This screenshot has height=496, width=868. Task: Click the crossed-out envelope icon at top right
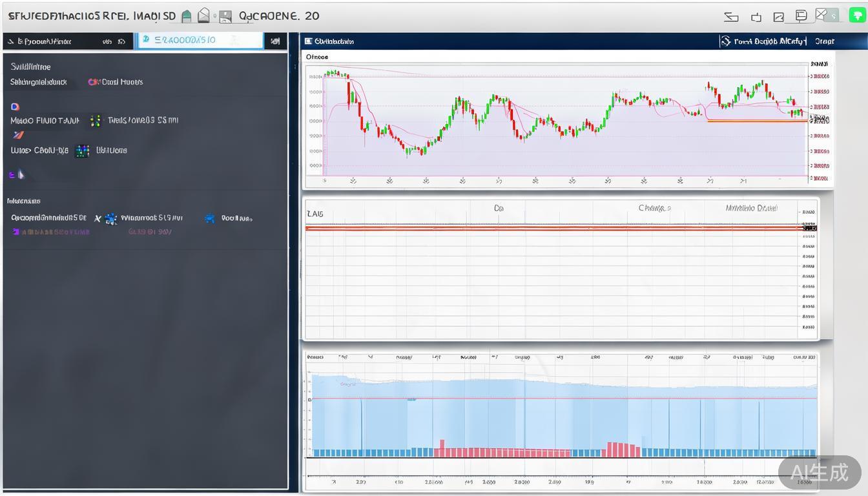point(821,15)
